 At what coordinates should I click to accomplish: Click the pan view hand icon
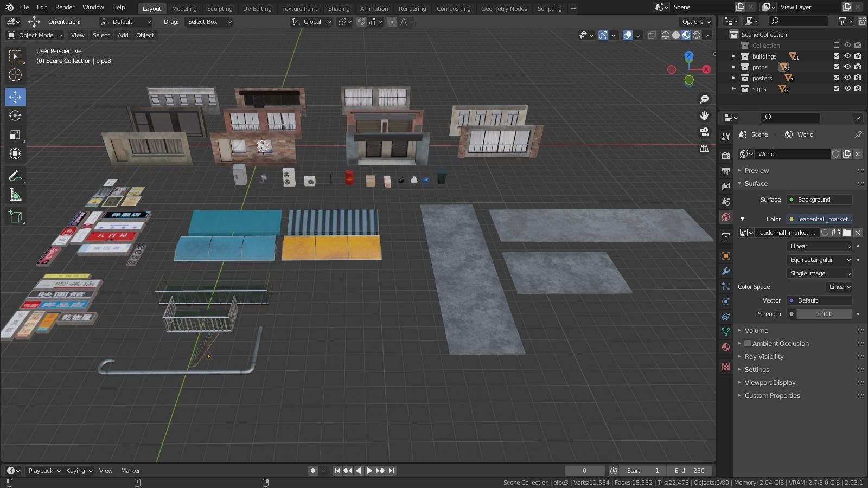[704, 115]
